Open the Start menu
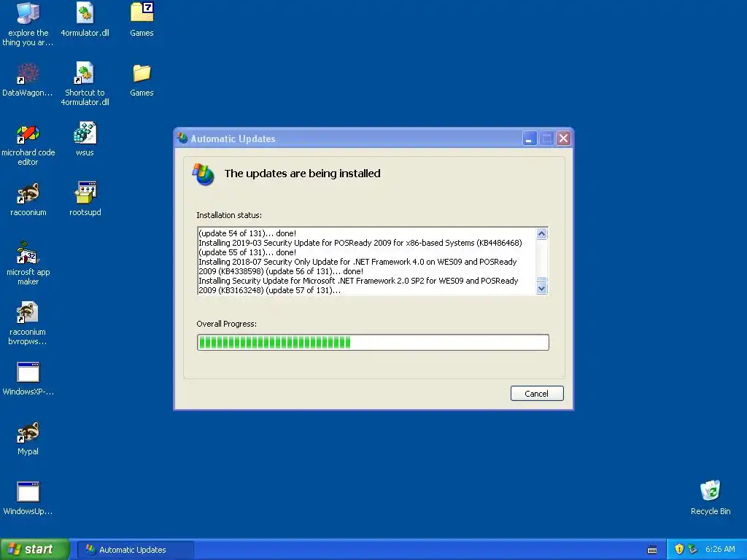This screenshot has width=747, height=560. click(35, 549)
